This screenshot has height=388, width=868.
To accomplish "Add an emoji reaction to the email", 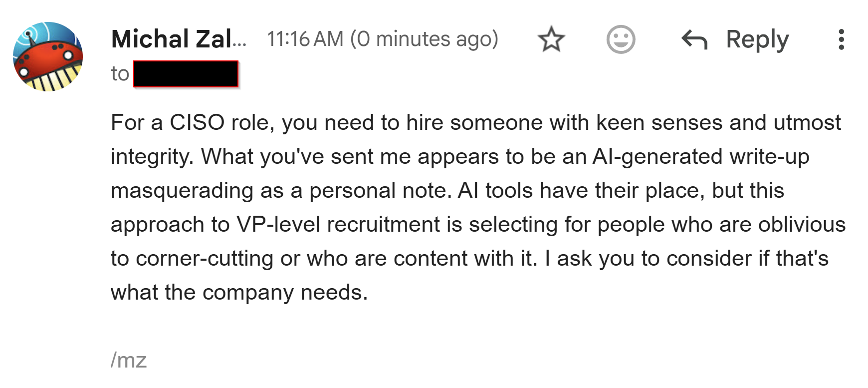I will pyautogui.click(x=621, y=39).
